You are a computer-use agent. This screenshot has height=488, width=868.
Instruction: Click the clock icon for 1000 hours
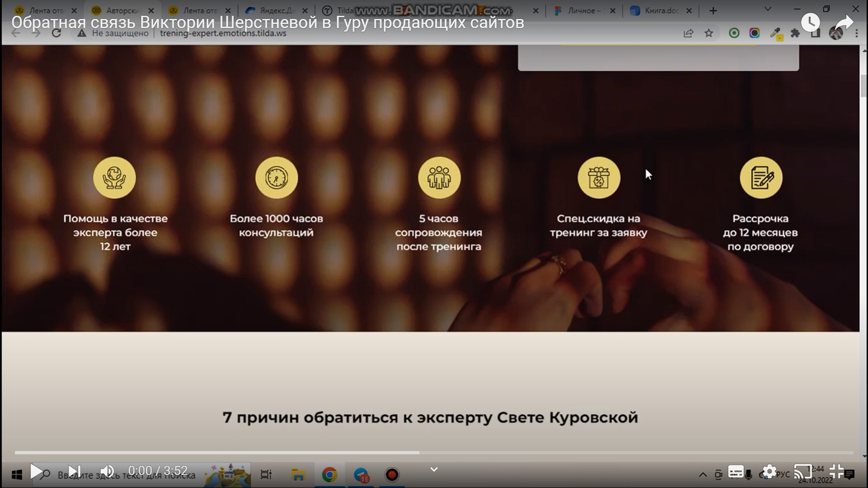pos(276,178)
